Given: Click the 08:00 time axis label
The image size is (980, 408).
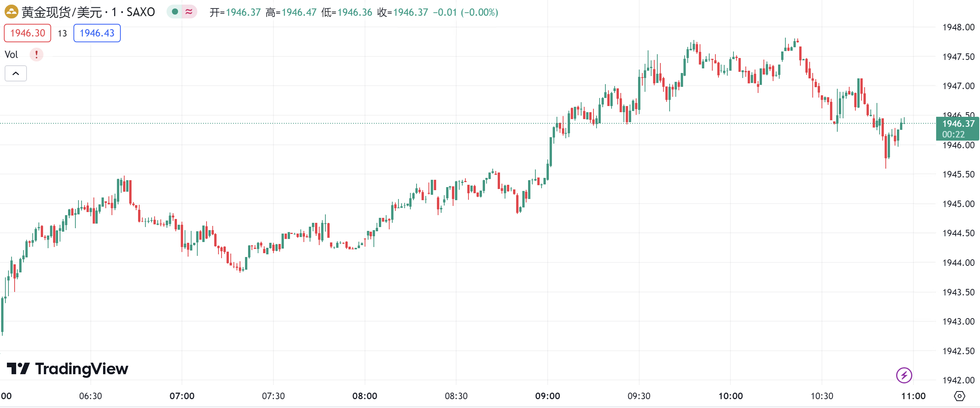Looking at the screenshot, I should (365, 396).
